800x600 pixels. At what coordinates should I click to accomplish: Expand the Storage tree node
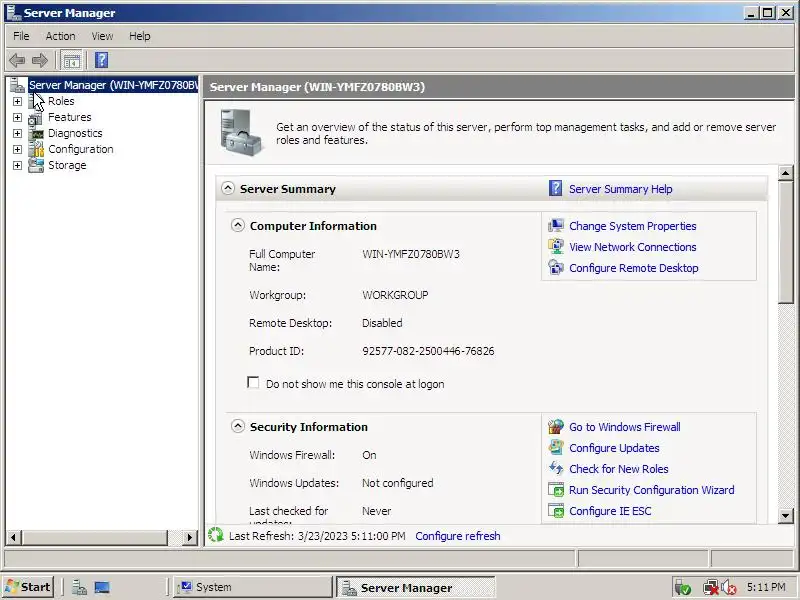click(x=17, y=165)
